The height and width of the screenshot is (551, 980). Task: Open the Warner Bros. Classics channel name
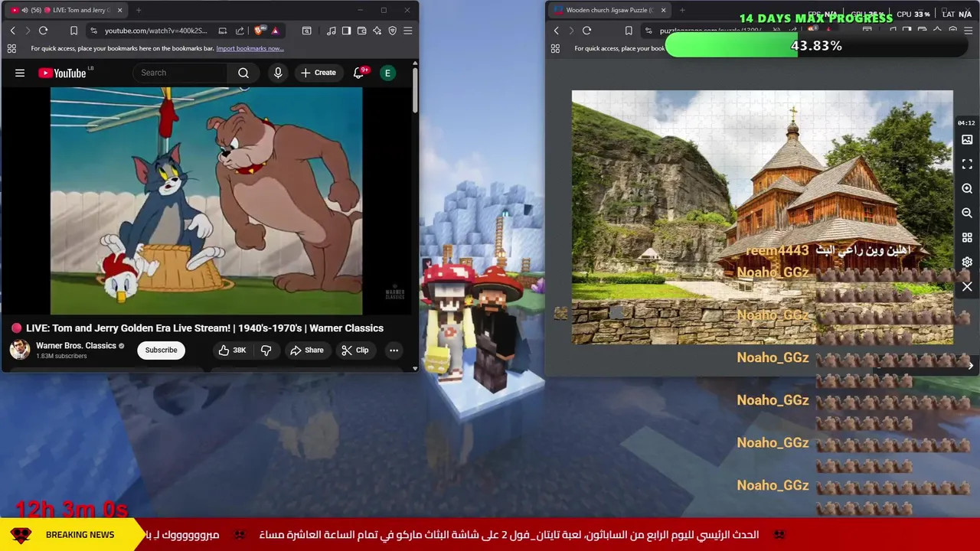pos(76,346)
